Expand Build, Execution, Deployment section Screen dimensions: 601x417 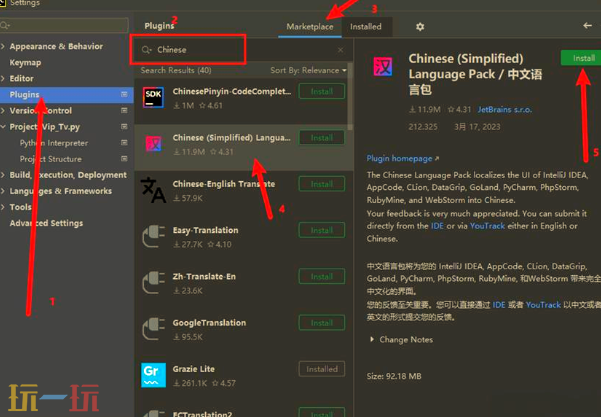3,175
